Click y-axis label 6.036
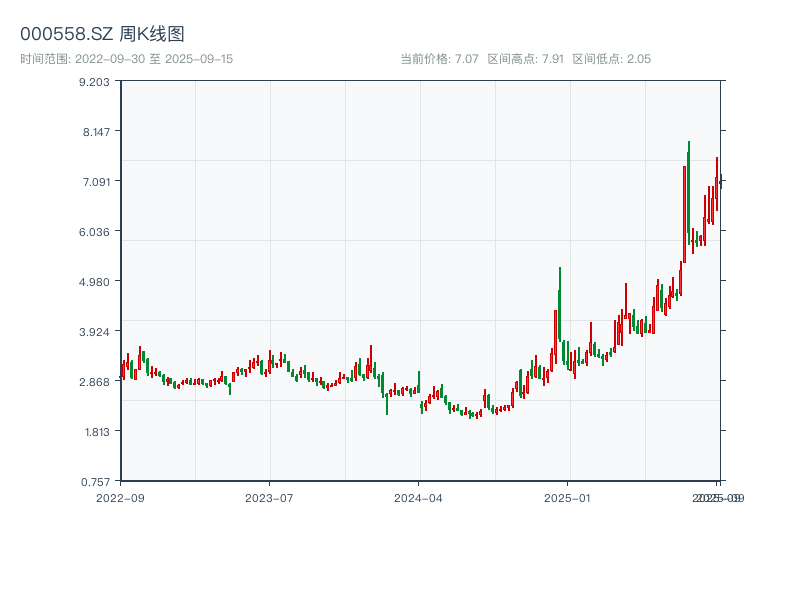 pyautogui.click(x=94, y=232)
